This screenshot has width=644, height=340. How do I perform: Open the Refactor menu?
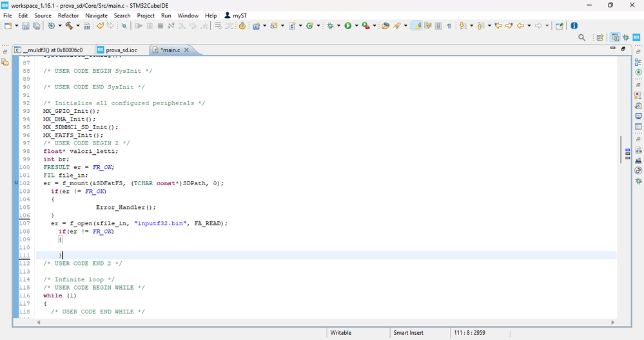tap(68, 15)
